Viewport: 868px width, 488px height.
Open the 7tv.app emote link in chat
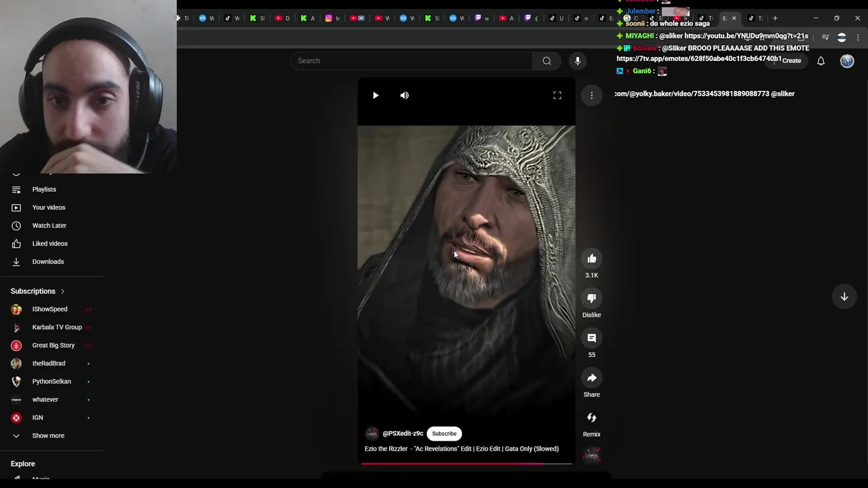tap(699, 59)
